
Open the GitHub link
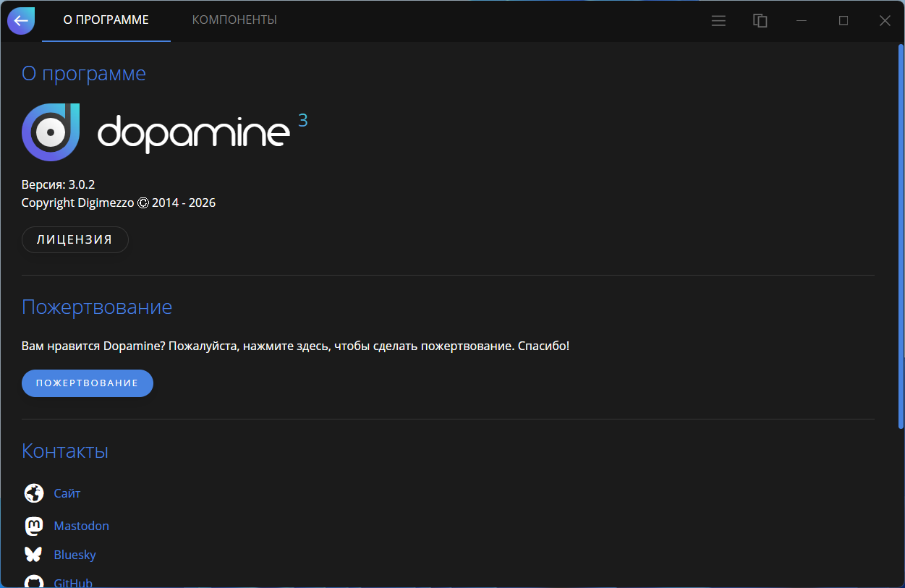[x=73, y=582]
